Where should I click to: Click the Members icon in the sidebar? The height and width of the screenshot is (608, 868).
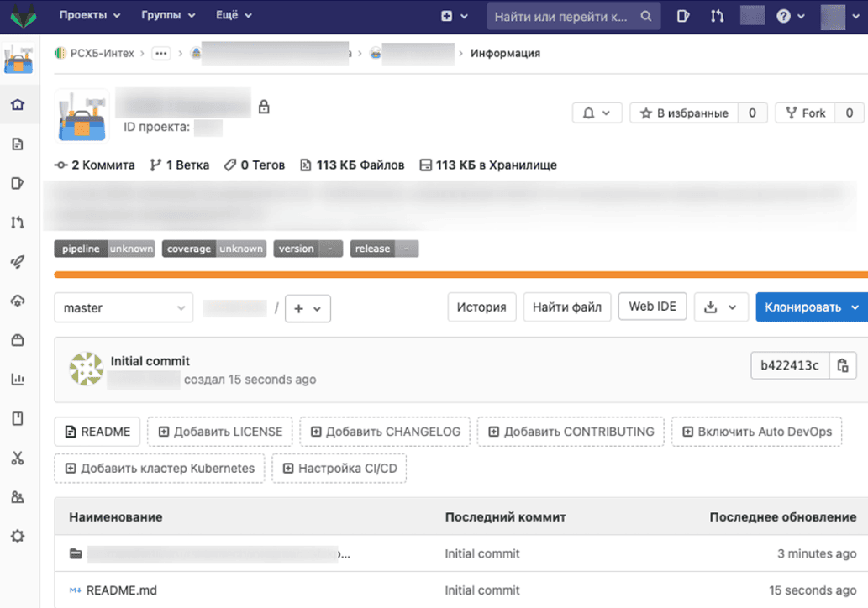pyautogui.click(x=18, y=497)
